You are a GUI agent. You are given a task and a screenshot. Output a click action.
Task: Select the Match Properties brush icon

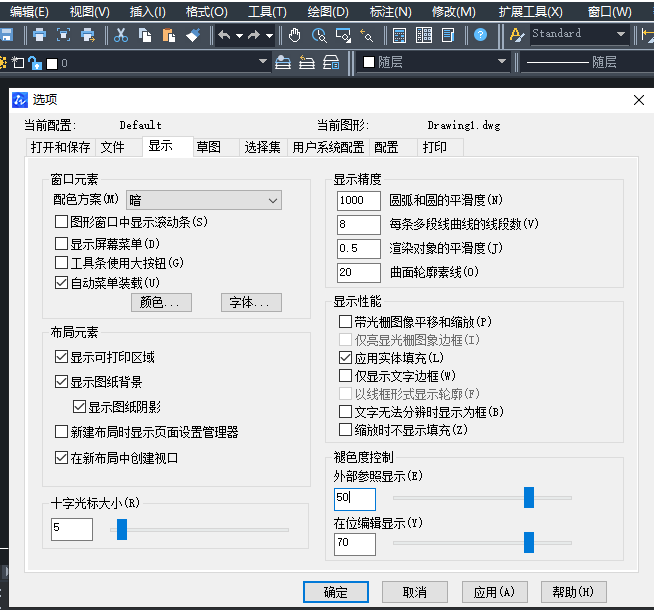coord(194,35)
